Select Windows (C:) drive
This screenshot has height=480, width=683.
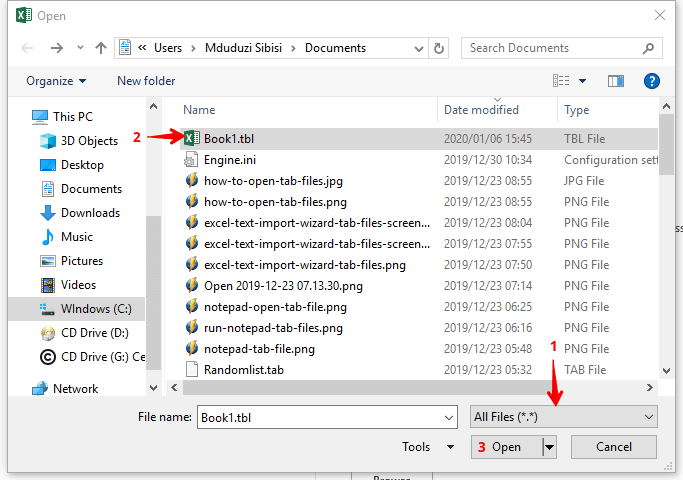[x=76, y=309]
